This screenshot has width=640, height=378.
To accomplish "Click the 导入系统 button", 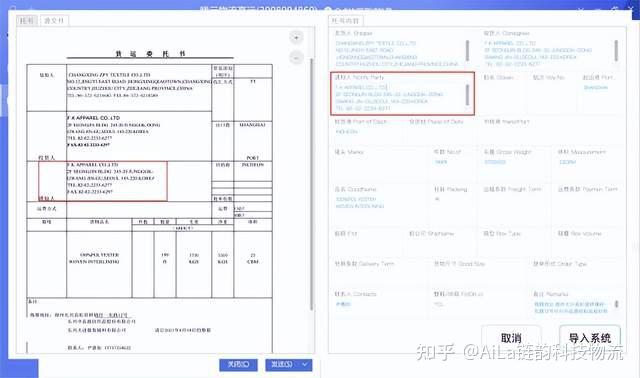I will coord(590,338).
